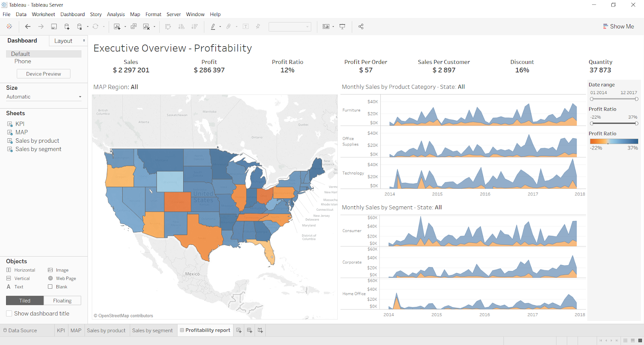Open the new worksheet dropdown arrow

pyautogui.click(x=125, y=27)
